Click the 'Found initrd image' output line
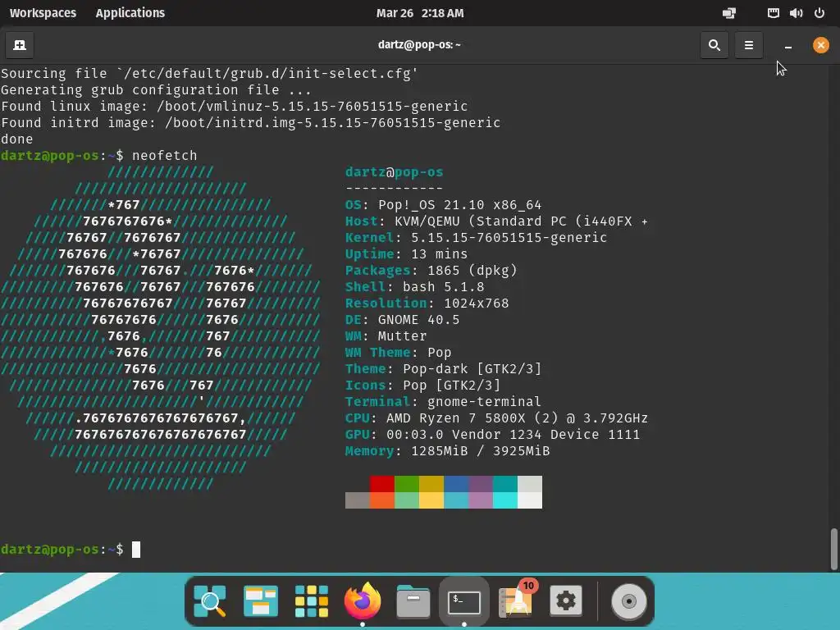The height and width of the screenshot is (630, 840). click(251, 123)
